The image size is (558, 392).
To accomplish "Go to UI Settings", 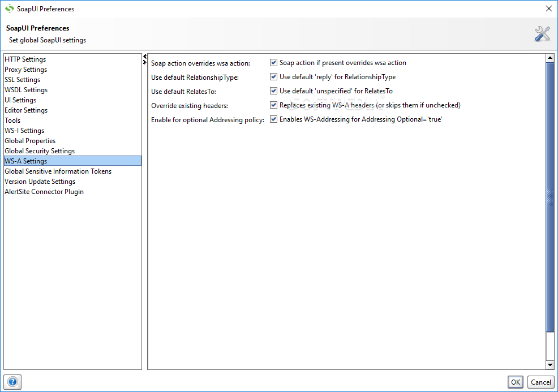I will [x=72, y=100].
